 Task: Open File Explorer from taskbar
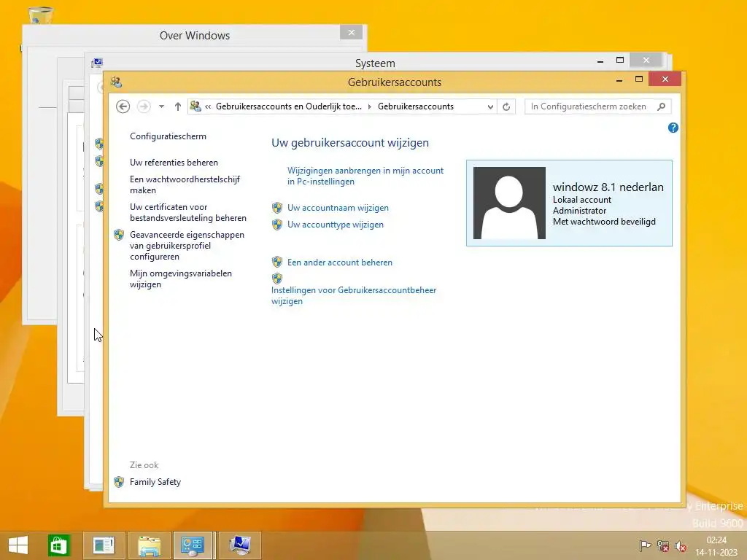(x=149, y=545)
